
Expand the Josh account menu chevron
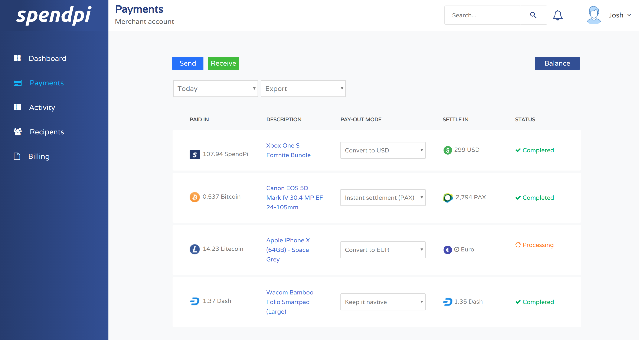(629, 15)
